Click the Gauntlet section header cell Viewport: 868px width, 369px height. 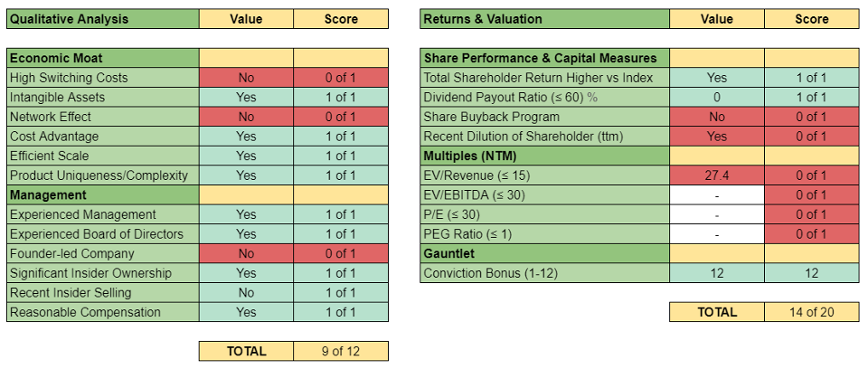(544, 253)
